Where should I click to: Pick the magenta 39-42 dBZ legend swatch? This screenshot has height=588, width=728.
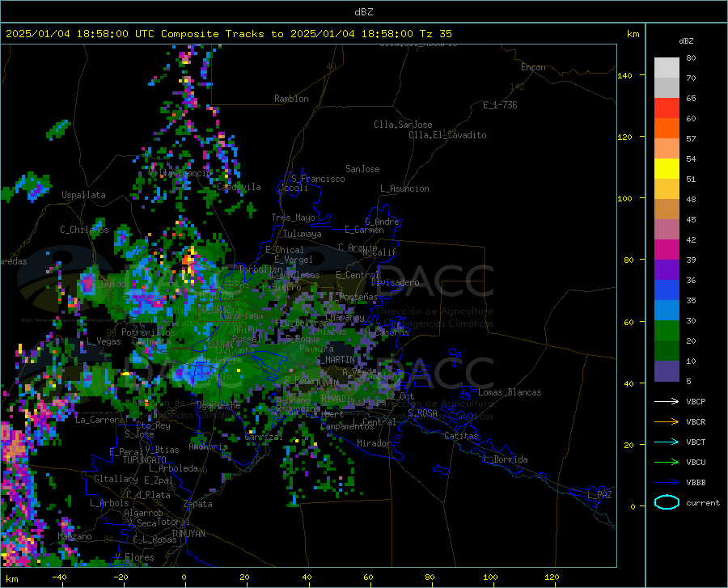667,250
